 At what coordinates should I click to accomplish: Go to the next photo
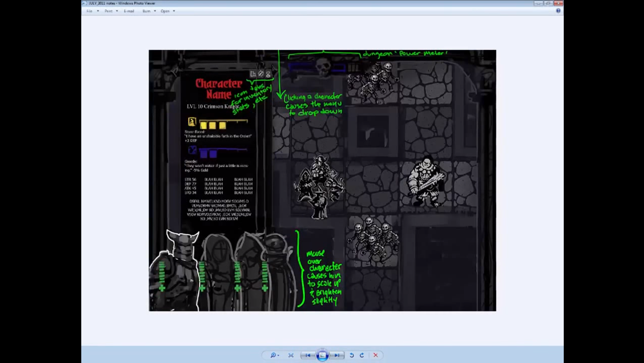point(337,355)
